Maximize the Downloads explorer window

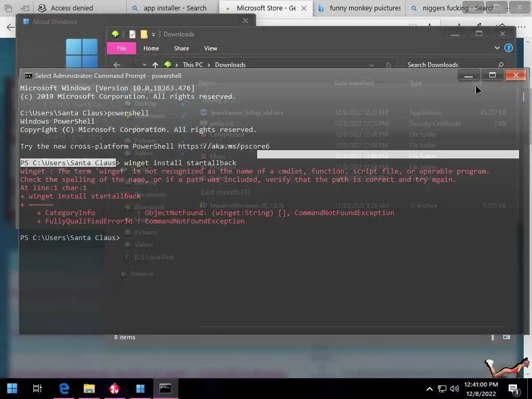pyautogui.click(x=478, y=34)
